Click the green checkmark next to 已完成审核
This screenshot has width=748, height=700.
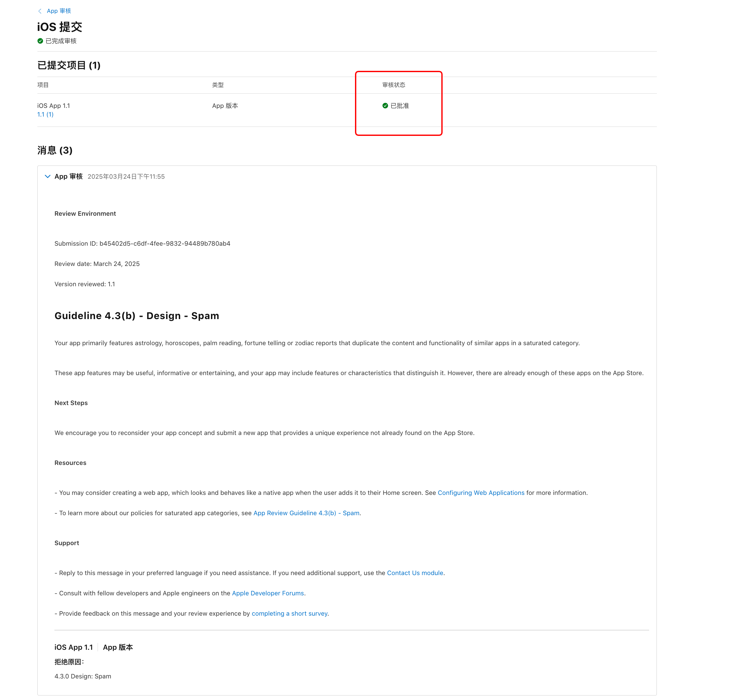pos(40,41)
